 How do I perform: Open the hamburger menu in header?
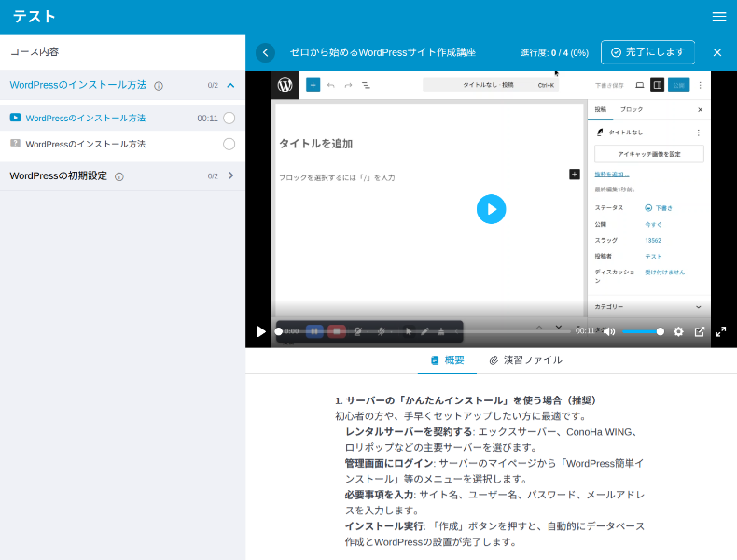tap(718, 17)
